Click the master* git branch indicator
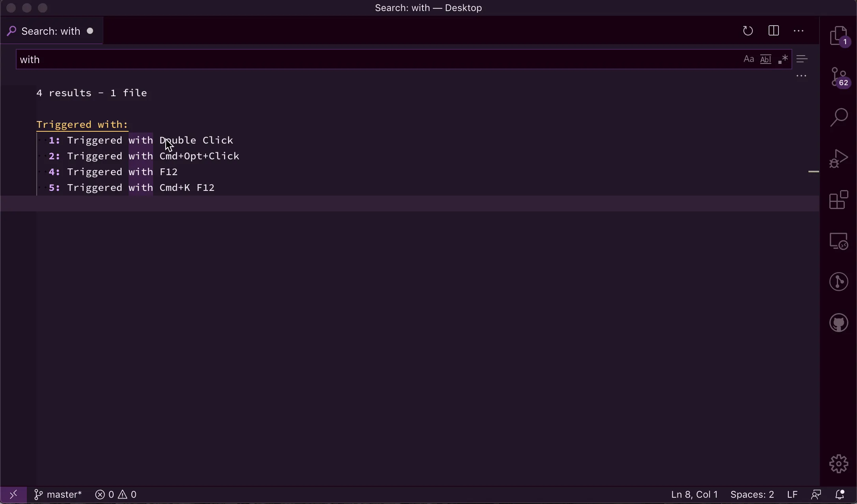 point(58,495)
